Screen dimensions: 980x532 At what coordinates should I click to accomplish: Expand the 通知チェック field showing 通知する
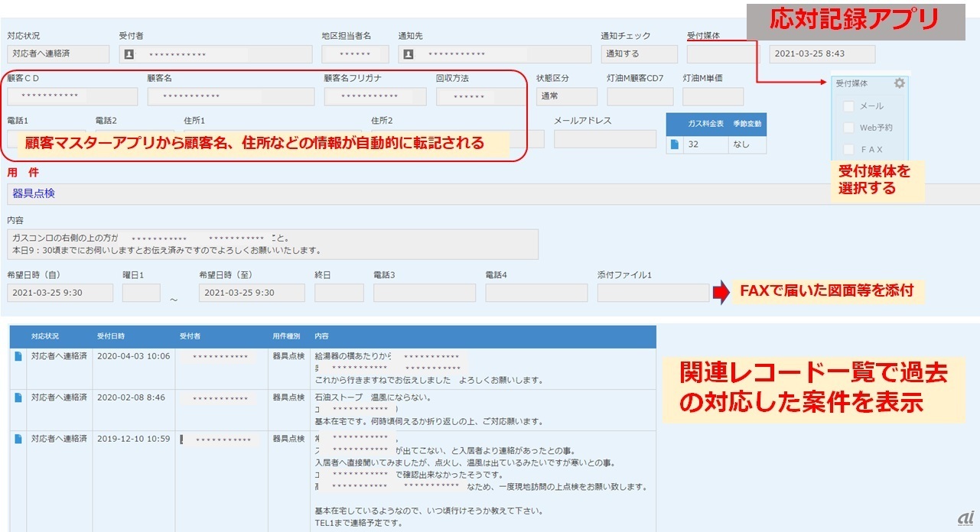tap(639, 54)
